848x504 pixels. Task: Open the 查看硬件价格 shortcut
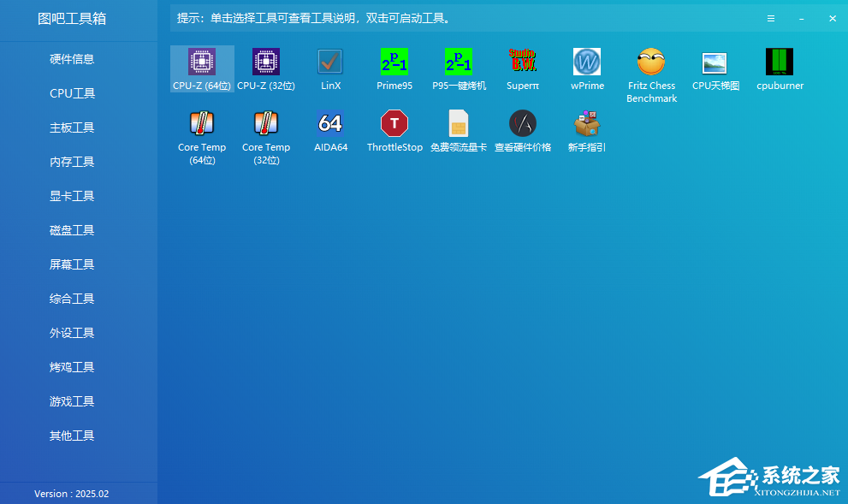pyautogui.click(x=523, y=124)
